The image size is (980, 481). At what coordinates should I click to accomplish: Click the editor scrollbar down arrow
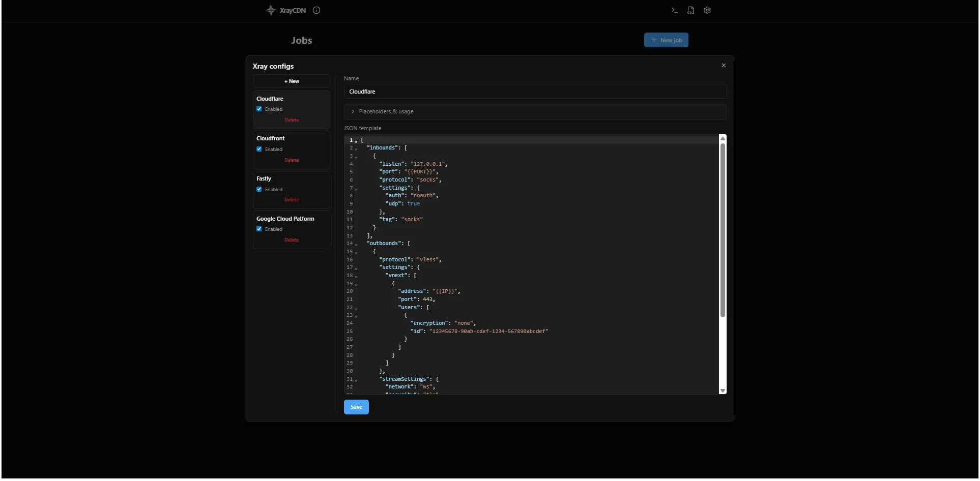(723, 391)
